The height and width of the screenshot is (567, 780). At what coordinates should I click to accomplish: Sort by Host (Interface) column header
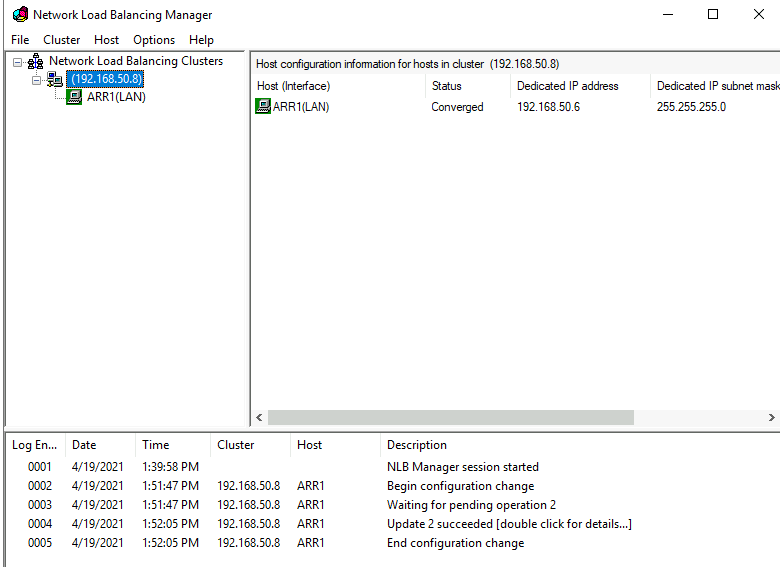pos(338,86)
